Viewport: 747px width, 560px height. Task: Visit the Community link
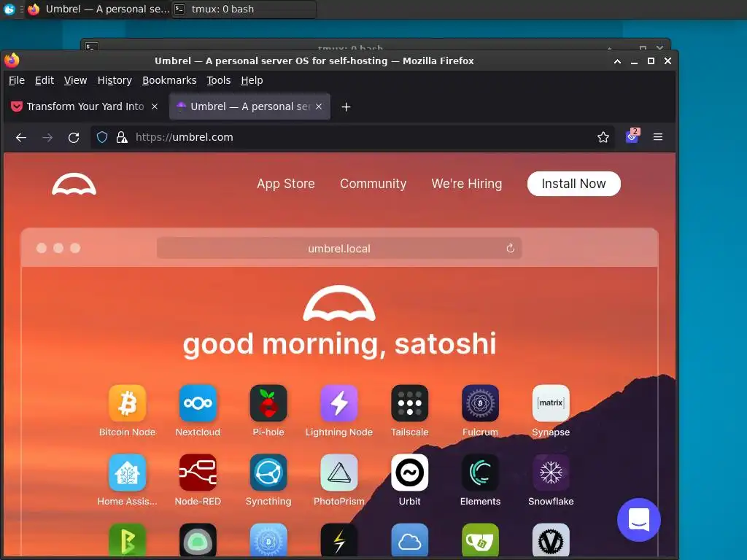[x=373, y=184]
